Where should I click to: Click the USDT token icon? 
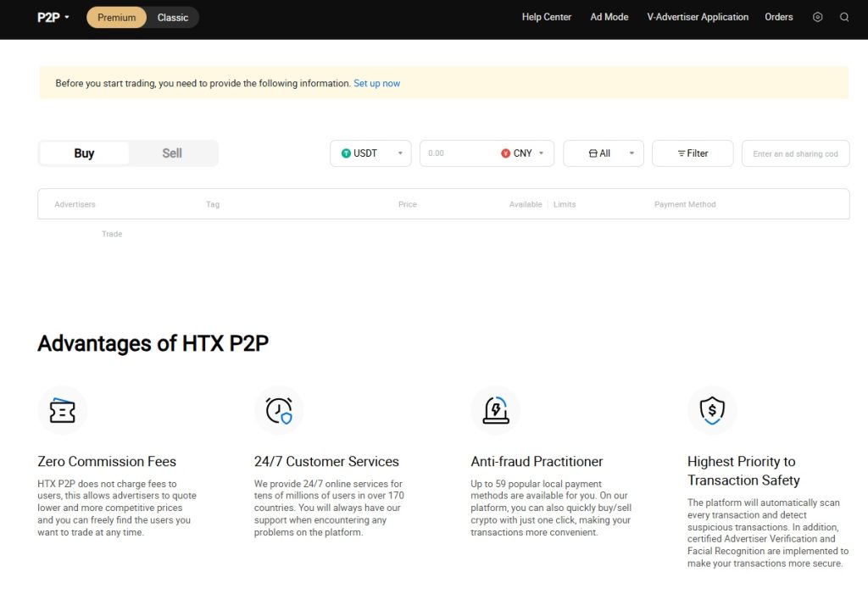tap(348, 153)
